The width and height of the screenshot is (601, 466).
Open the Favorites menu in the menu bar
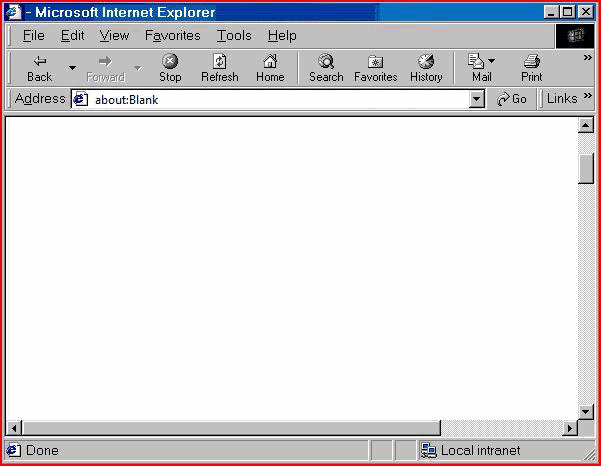pyautogui.click(x=172, y=36)
